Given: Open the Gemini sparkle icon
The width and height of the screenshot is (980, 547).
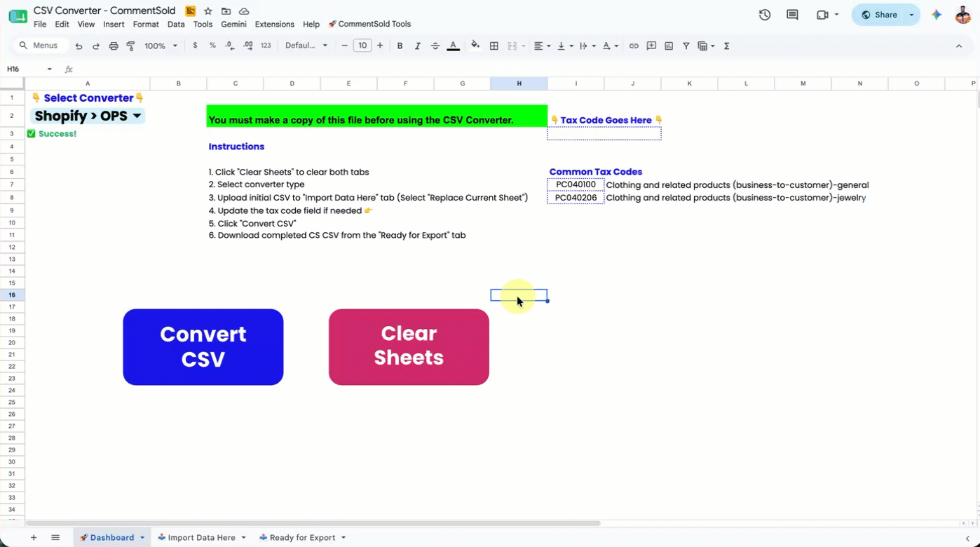Looking at the screenshot, I should point(936,15).
